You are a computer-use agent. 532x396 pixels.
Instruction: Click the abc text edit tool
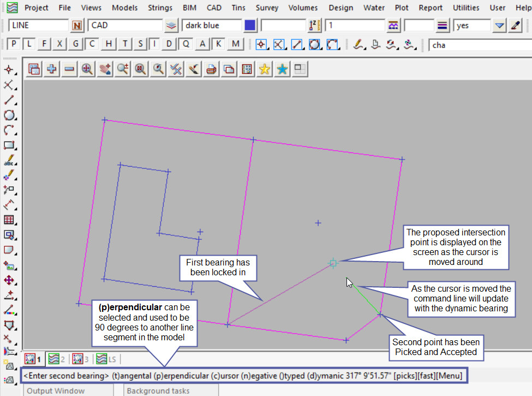coord(9,161)
